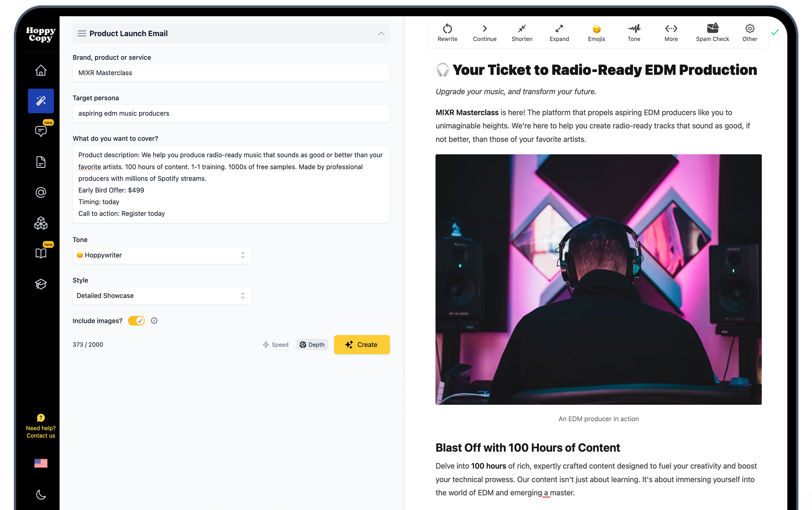Apply the Shorten action to the email copy
812x510 pixels.
point(521,32)
